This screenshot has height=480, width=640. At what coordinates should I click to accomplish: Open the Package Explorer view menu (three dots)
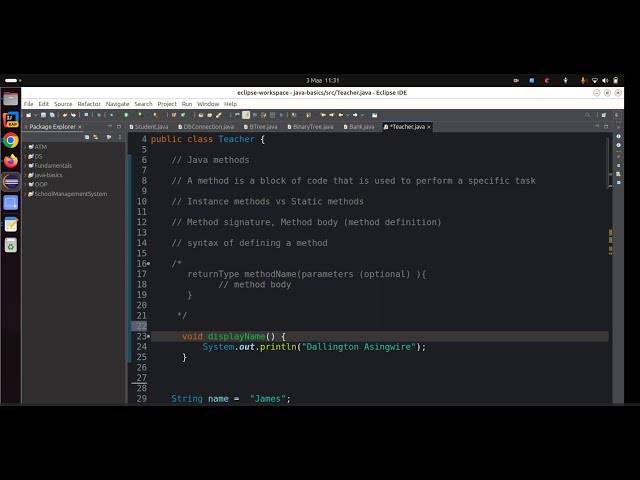click(120, 137)
